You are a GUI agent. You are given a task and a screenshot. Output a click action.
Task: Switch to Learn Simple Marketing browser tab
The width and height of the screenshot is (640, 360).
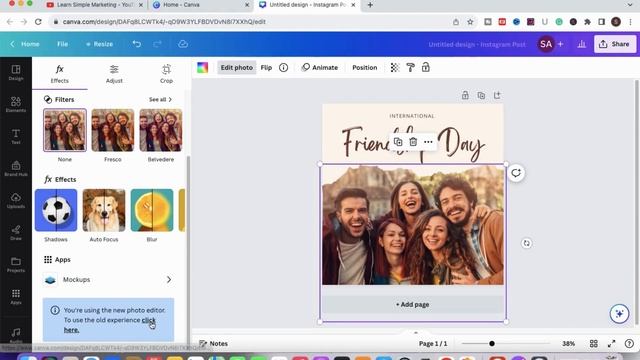[x=95, y=5]
